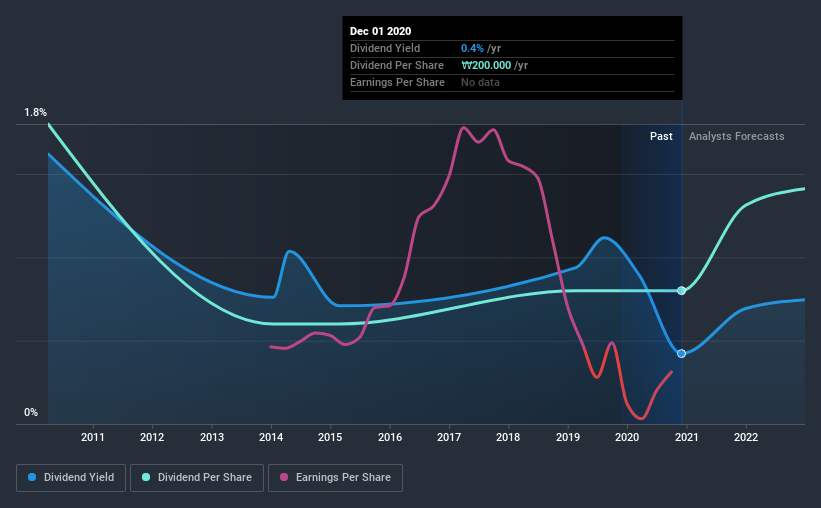Click the tooltip's Dividend Yield row label
Image resolution: width=821 pixels, height=508 pixels.
click(x=385, y=48)
